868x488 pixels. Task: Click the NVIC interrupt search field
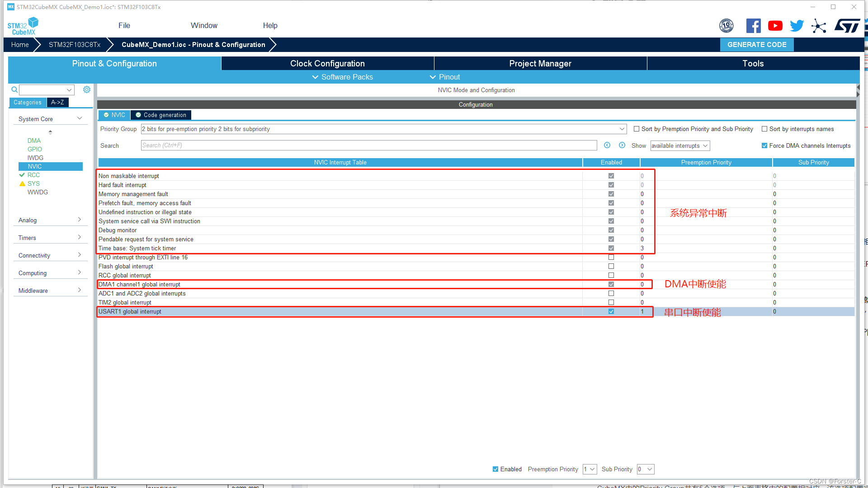pos(368,145)
